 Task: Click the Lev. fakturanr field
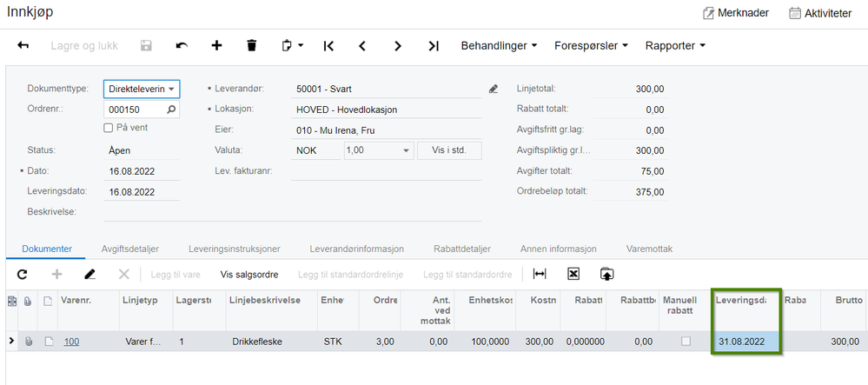tap(387, 171)
